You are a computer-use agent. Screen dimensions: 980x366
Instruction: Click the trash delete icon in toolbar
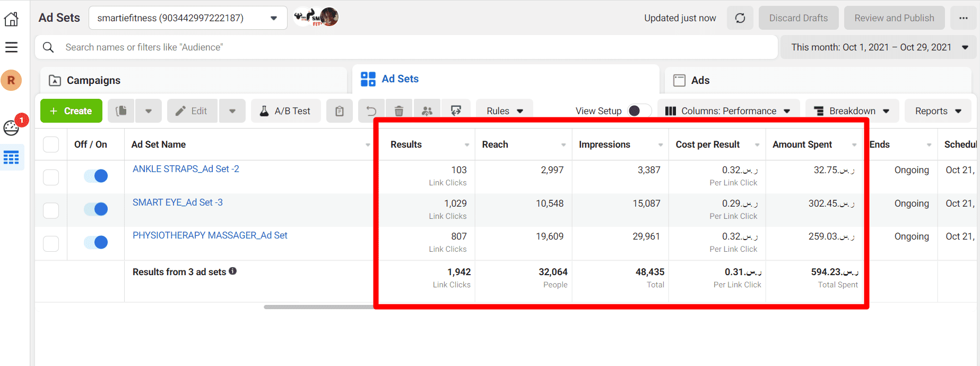pos(399,111)
